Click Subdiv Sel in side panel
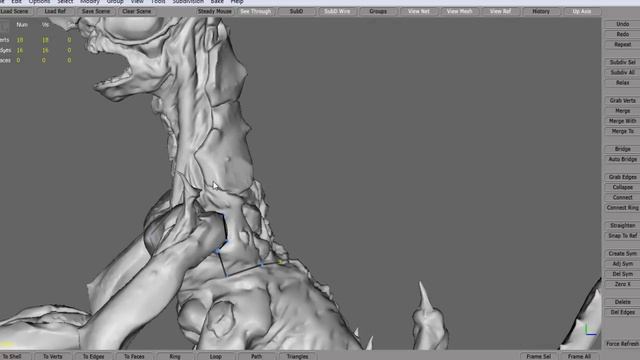 click(x=622, y=62)
